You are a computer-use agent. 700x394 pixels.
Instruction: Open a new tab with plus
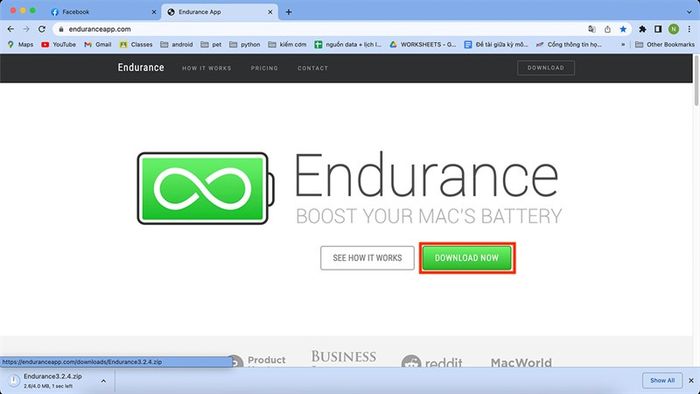288,12
